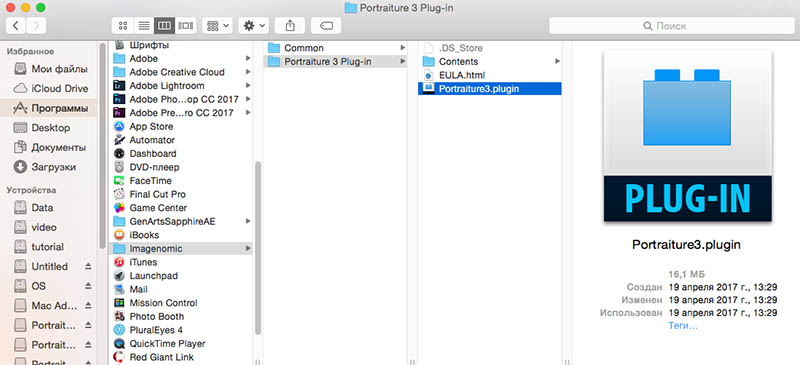
Task: Click the Game Center icon
Action: click(x=119, y=208)
